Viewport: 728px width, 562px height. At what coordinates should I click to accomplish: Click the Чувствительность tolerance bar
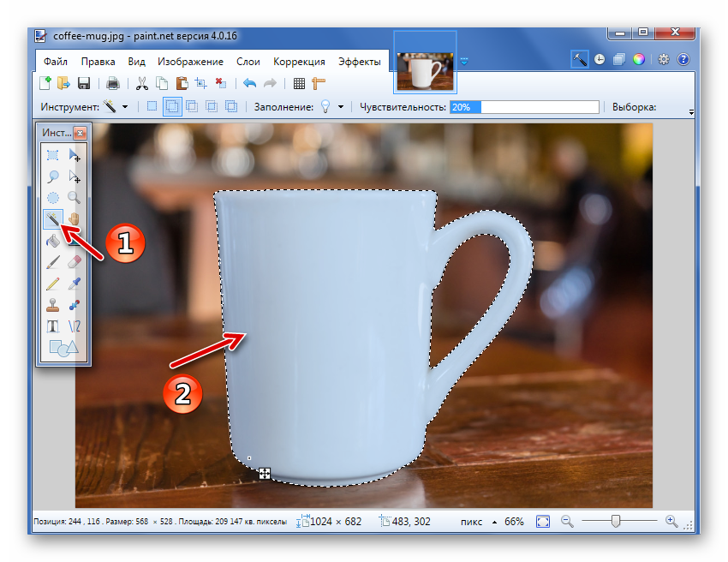(x=524, y=107)
